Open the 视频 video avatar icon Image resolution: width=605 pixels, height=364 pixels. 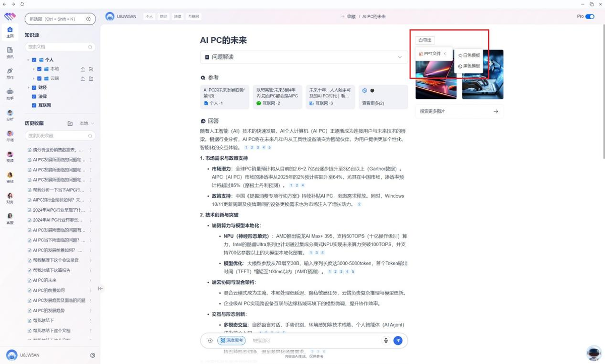point(10,156)
